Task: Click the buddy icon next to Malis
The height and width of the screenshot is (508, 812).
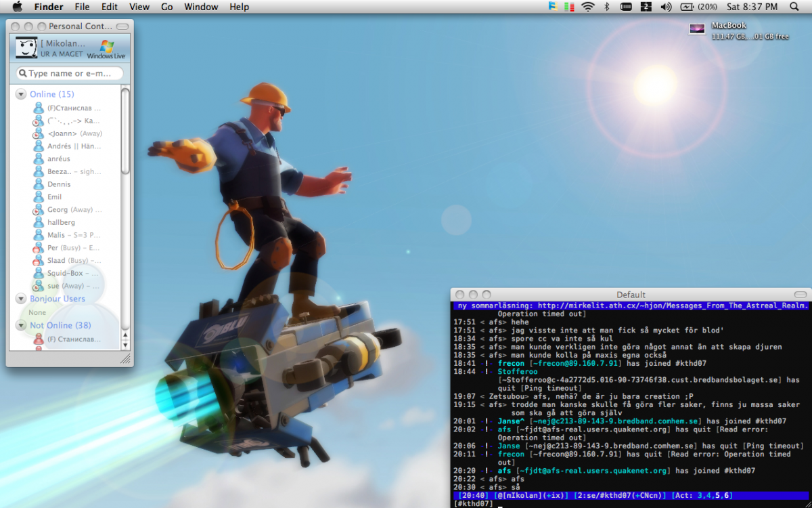Action: pos(39,235)
